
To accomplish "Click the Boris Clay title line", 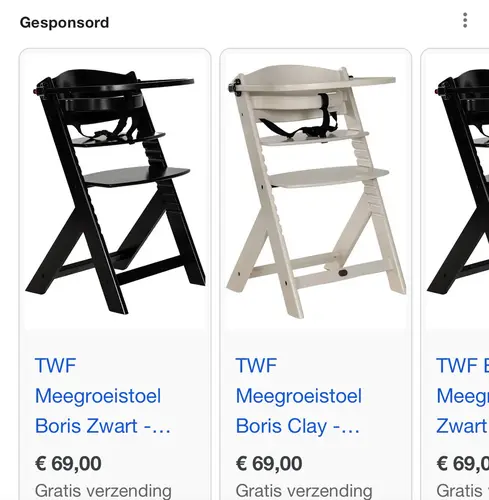I will coord(298,426).
